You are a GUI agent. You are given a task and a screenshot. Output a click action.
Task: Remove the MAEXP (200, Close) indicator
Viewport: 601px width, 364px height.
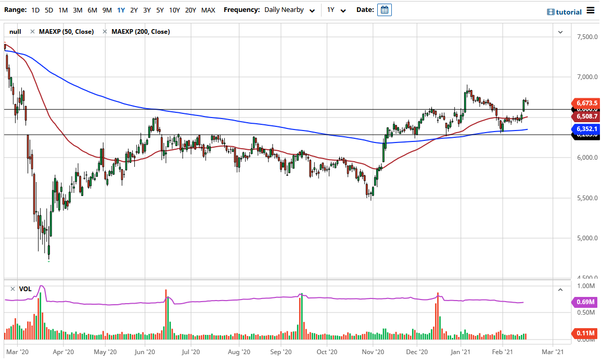pyautogui.click(x=104, y=31)
